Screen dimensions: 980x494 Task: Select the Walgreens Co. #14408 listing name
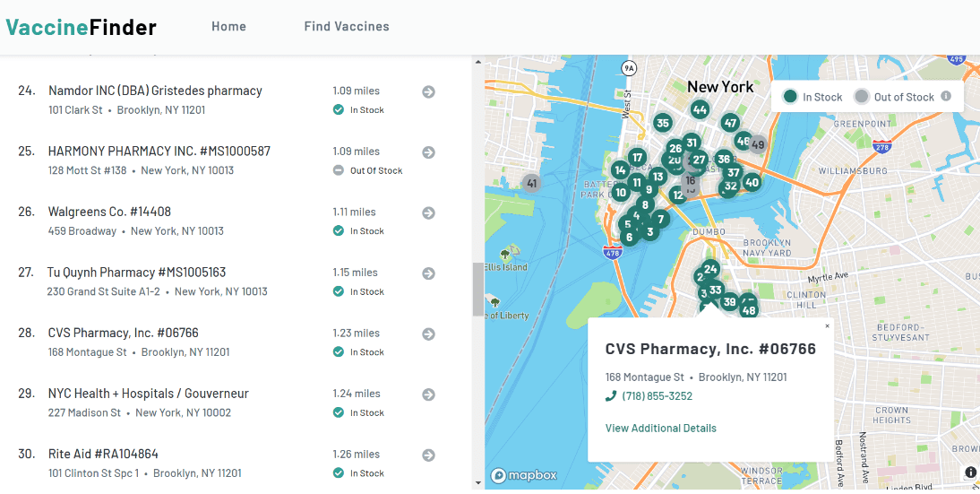coord(109,212)
